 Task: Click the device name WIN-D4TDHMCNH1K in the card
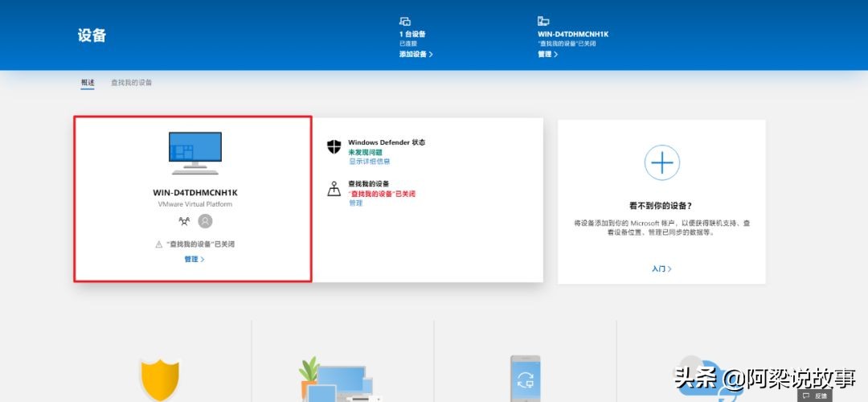194,193
